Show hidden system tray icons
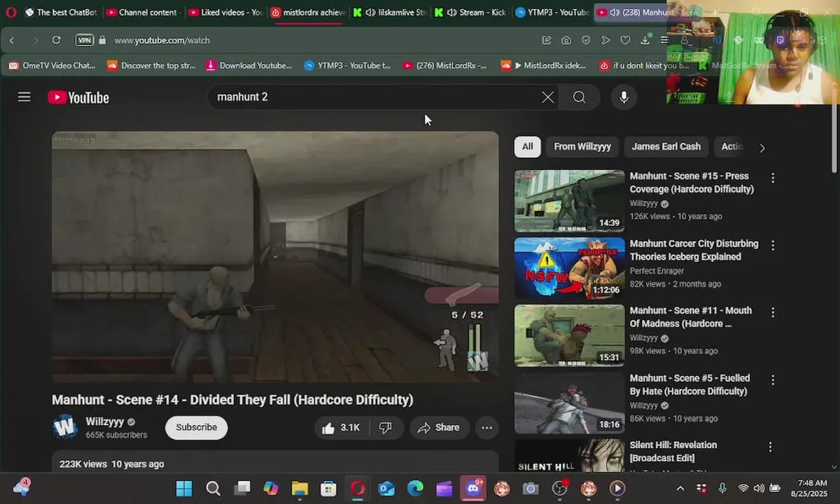The height and width of the screenshot is (504, 840). coord(680,488)
